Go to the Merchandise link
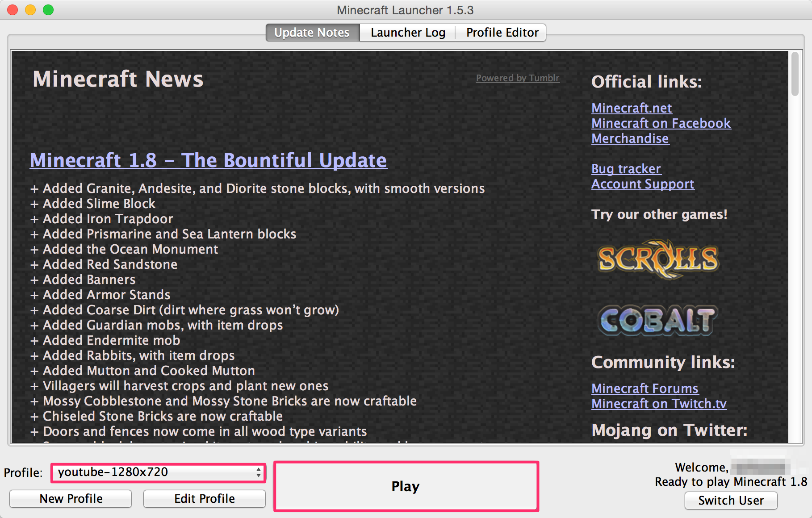Screen dimensions: 812x518 click(x=630, y=138)
